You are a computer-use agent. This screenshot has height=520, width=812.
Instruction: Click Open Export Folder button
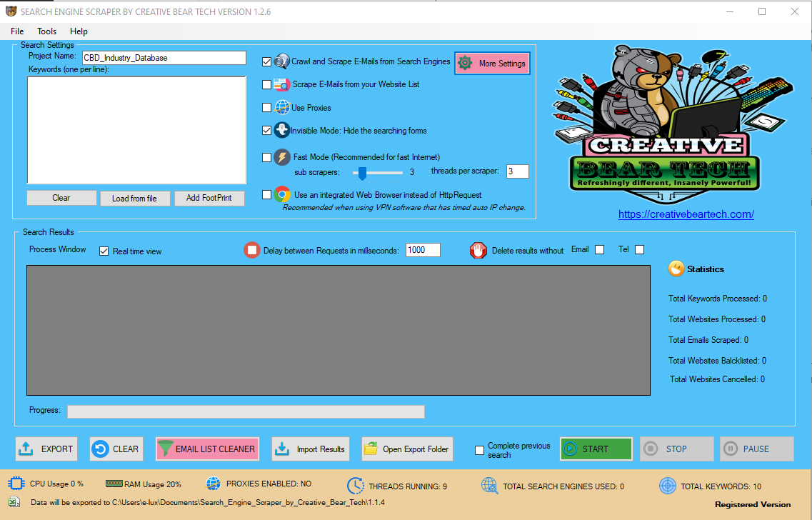[407, 449]
